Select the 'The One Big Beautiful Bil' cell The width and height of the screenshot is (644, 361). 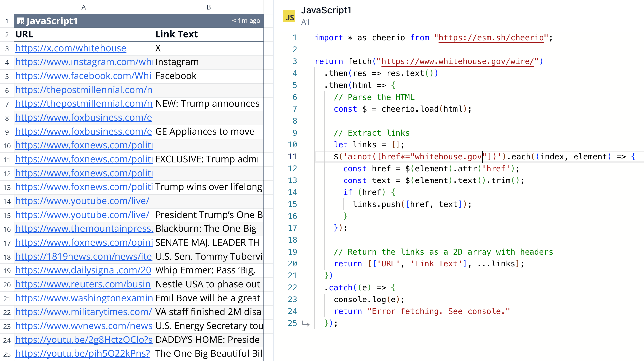click(x=209, y=354)
